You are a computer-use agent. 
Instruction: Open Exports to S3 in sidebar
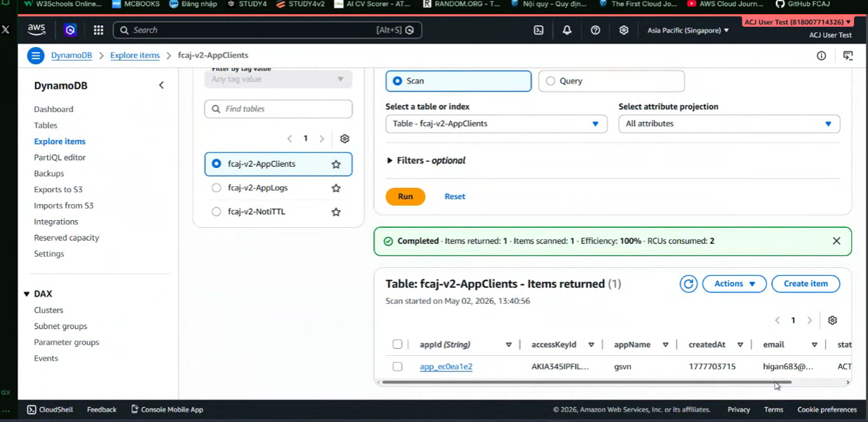58,190
